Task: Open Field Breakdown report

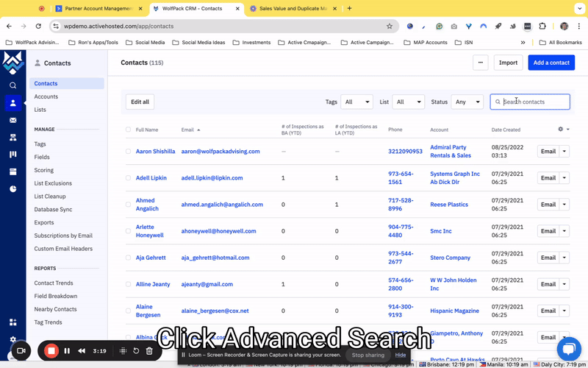Action: [x=56, y=297]
